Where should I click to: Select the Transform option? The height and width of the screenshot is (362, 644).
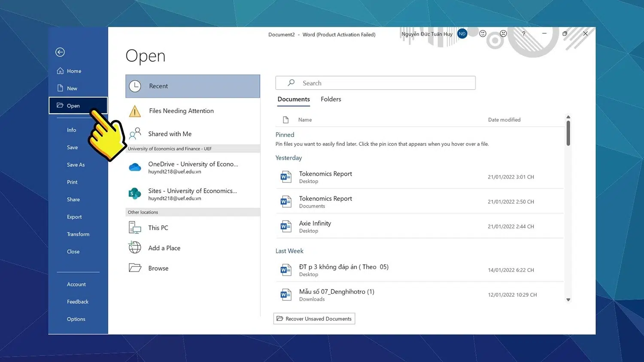(78, 234)
